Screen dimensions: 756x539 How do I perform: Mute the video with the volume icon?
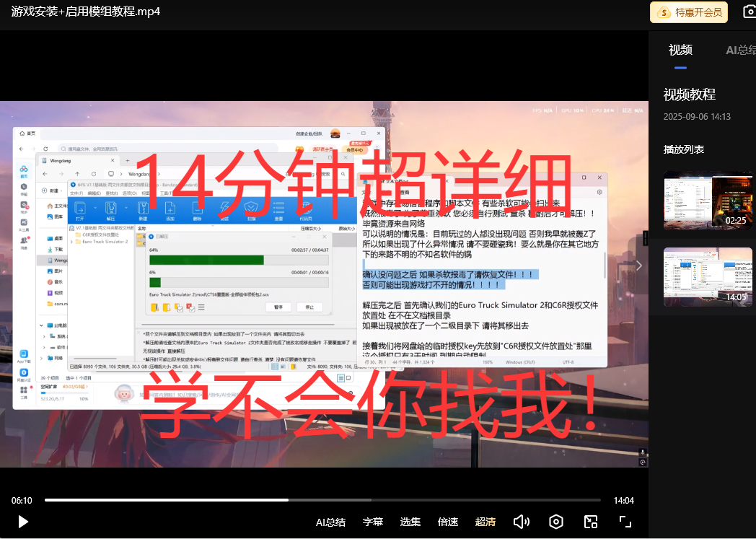522,522
